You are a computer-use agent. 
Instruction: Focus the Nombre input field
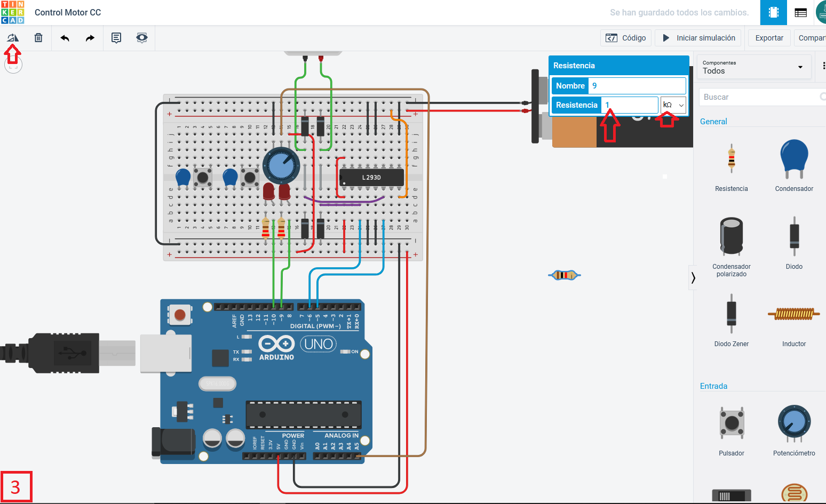(637, 86)
